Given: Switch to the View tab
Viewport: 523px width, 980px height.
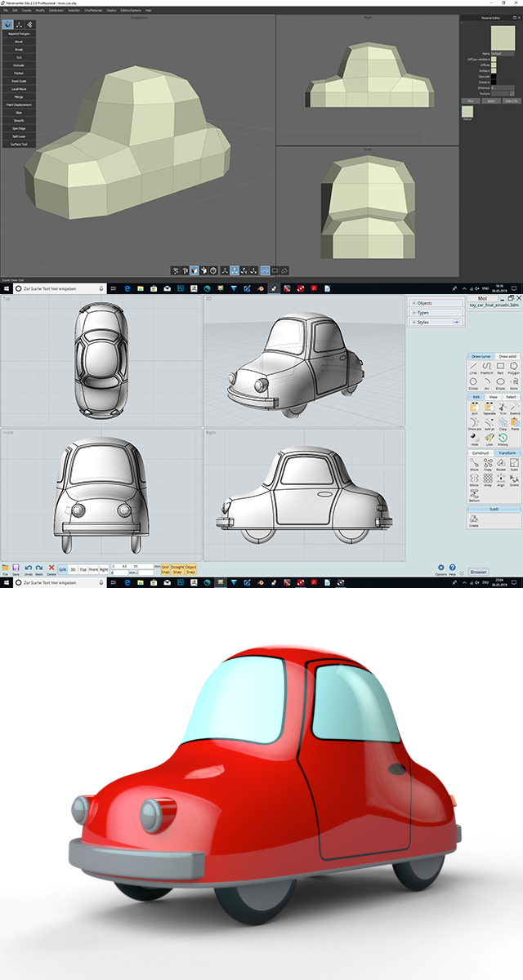Looking at the screenshot, I should [493, 397].
